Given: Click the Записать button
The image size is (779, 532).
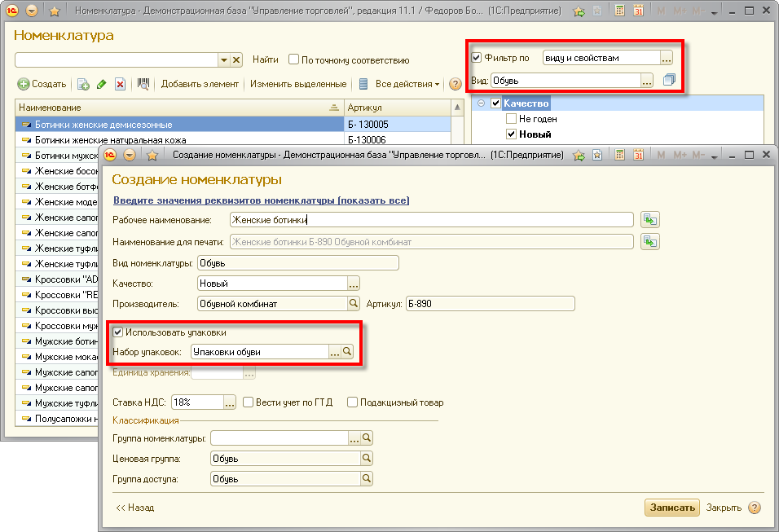Looking at the screenshot, I should pyautogui.click(x=672, y=508).
